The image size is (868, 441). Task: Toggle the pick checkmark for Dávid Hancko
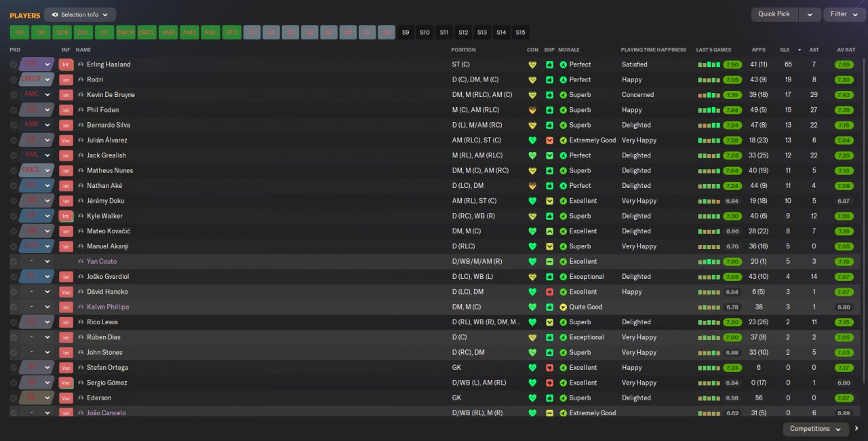(x=14, y=292)
